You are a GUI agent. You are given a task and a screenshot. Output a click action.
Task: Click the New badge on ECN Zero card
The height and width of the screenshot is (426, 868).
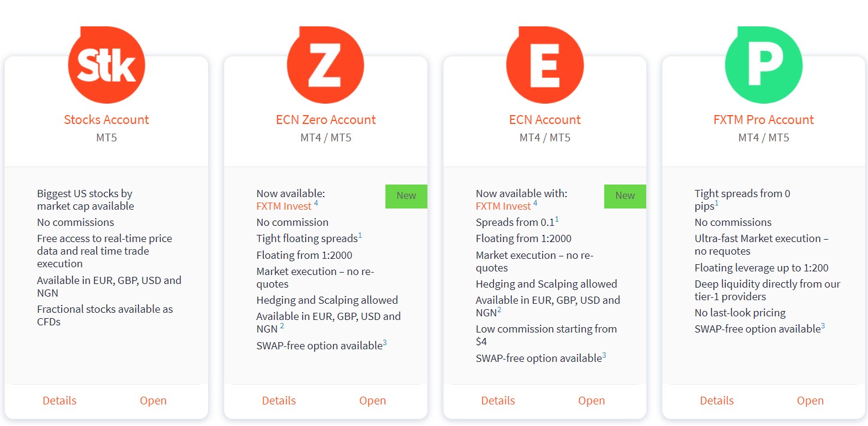point(406,196)
